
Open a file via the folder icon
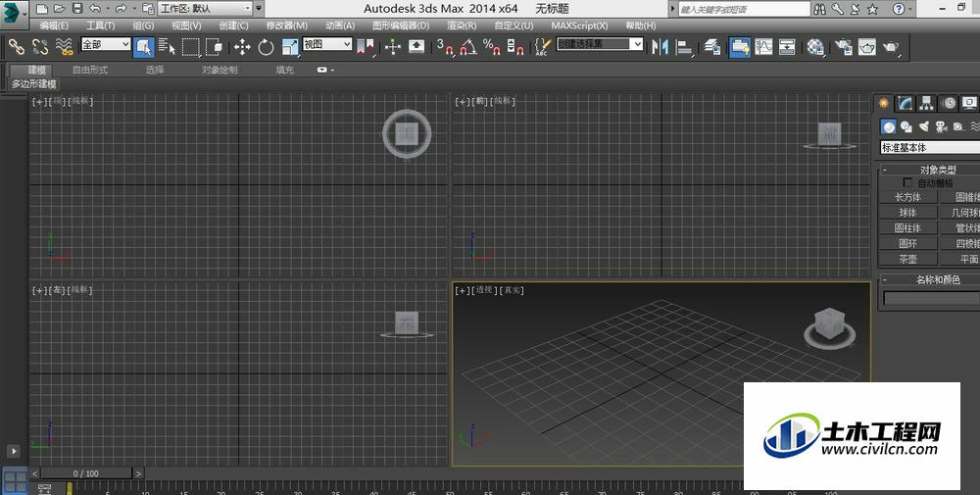60,9
